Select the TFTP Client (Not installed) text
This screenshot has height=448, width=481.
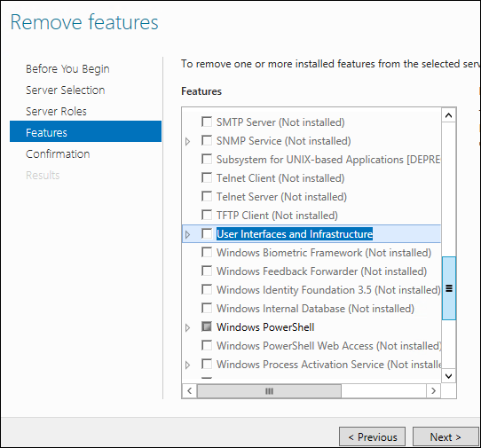277,216
